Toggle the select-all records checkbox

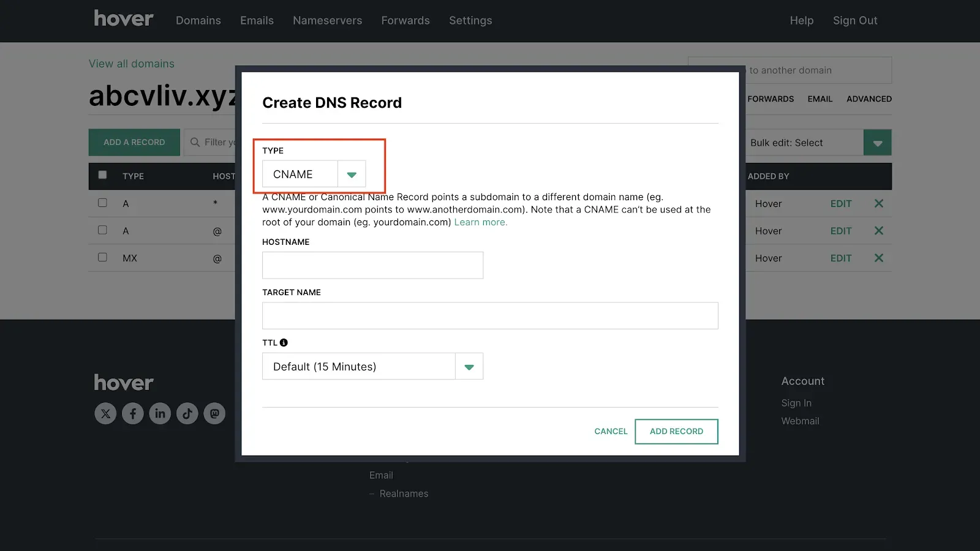102,175
